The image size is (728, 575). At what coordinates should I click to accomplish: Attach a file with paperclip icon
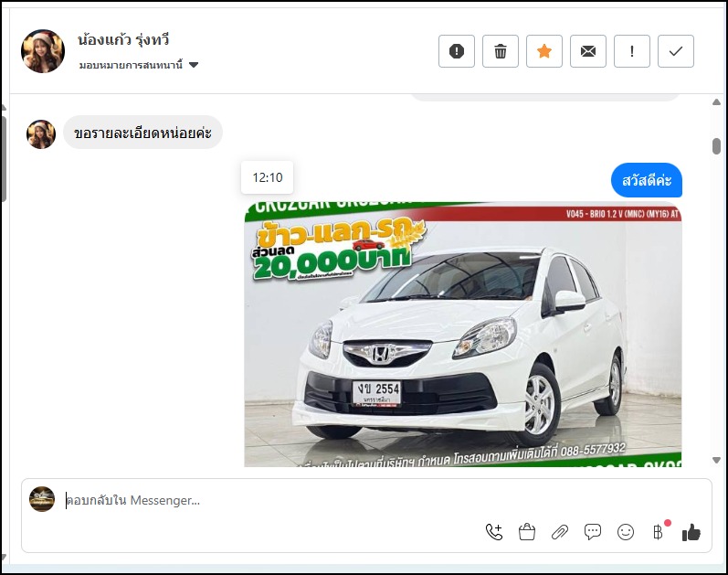[x=560, y=532]
